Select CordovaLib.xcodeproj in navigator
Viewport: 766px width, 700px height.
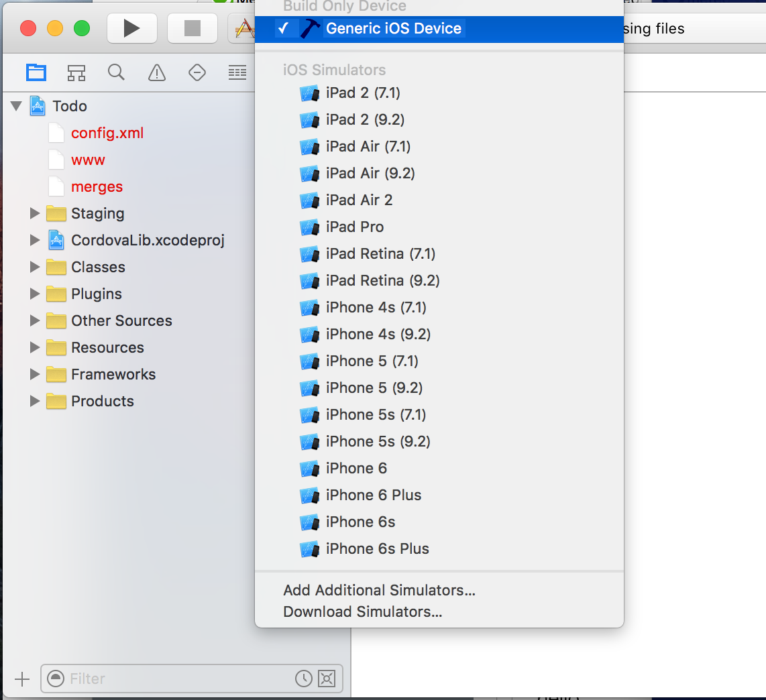pos(148,240)
